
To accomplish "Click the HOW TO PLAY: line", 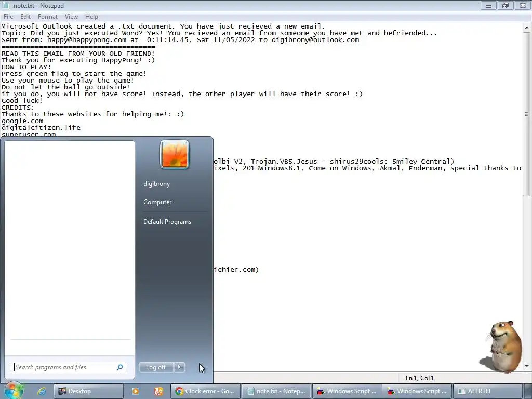I will click(x=26, y=67).
